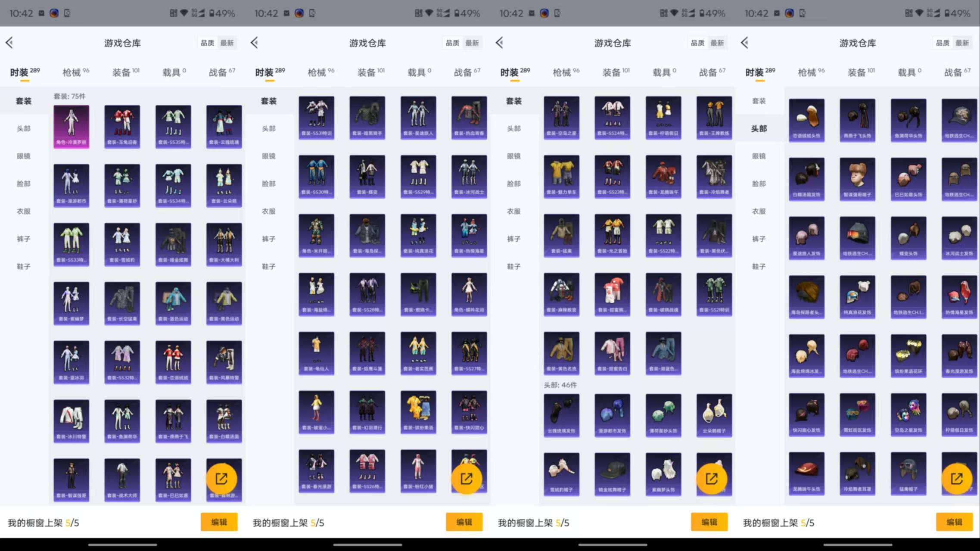This screenshot has height=551, width=980.
Task: Expand the 衣服 clothes category
Action: pos(24,211)
